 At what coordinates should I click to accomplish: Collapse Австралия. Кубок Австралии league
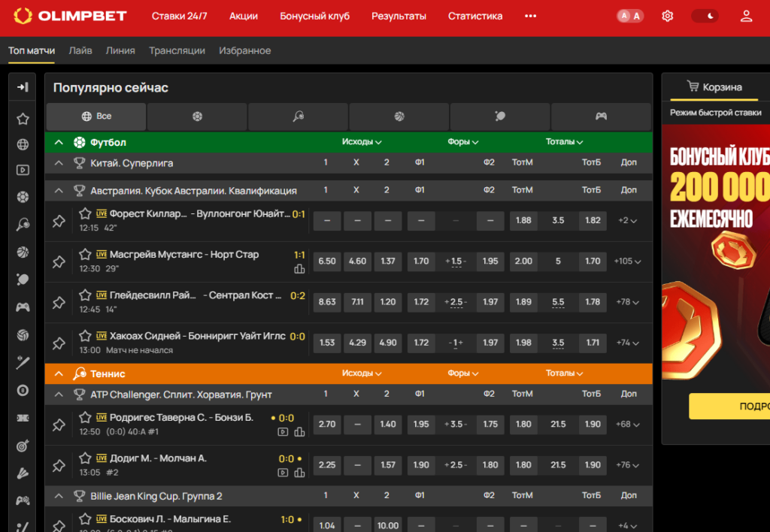click(x=59, y=190)
